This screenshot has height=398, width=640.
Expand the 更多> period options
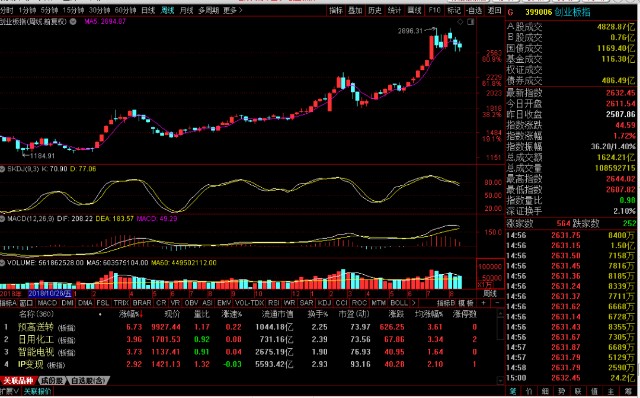(233, 10)
